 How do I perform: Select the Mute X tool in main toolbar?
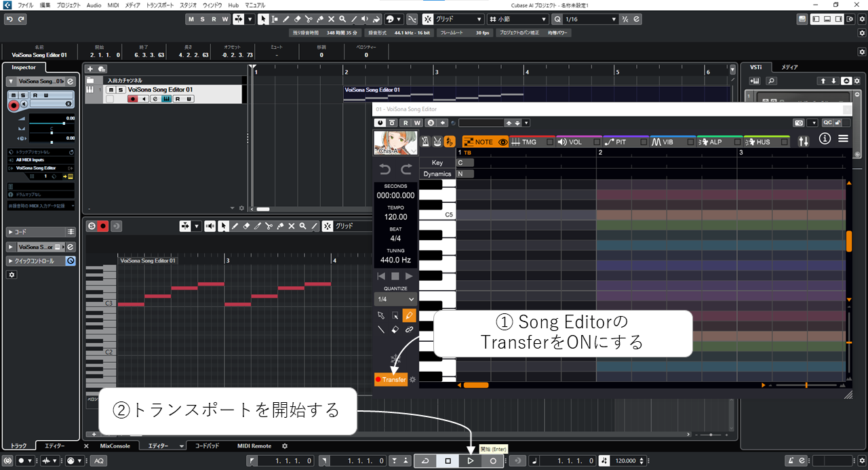332,19
